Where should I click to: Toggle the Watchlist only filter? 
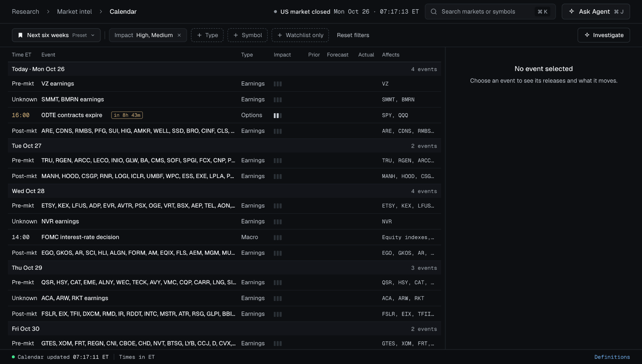tap(300, 35)
